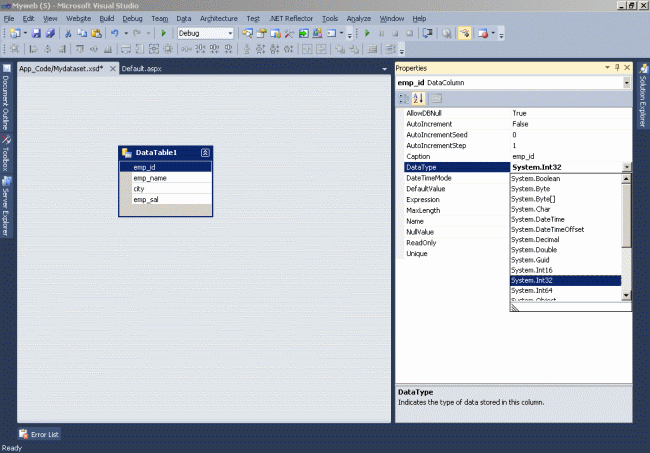
Task: Click the Find magnifier toolbar icon
Action: click(x=446, y=33)
